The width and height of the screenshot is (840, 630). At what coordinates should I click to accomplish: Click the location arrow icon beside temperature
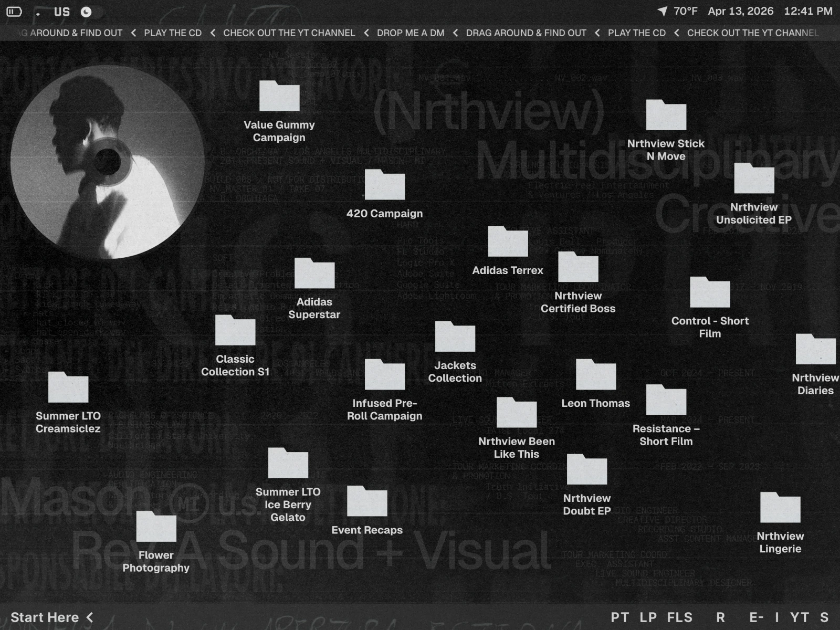click(663, 11)
